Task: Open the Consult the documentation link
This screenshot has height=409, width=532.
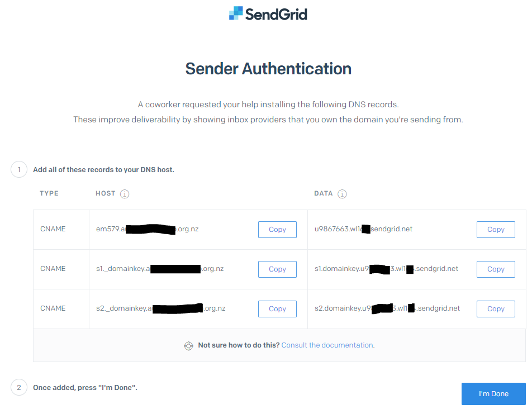Action: click(x=327, y=345)
